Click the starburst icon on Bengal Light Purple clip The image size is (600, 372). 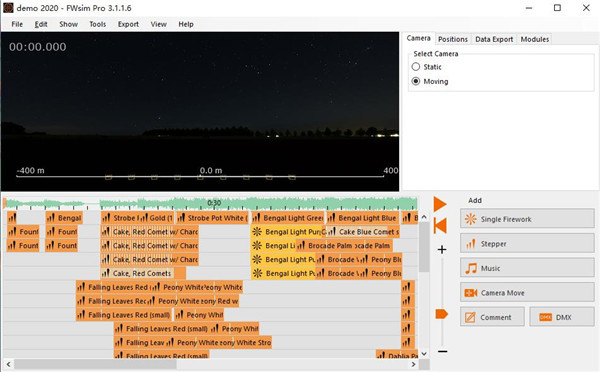tap(257, 232)
